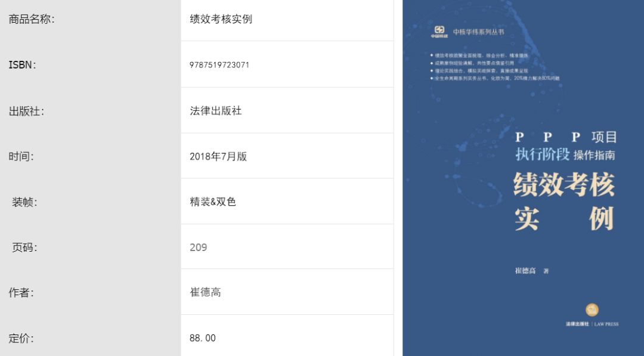The width and height of the screenshot is (644, 356).
Task: Click the China Nuclear logo on book cover
Action: (439, 30)
